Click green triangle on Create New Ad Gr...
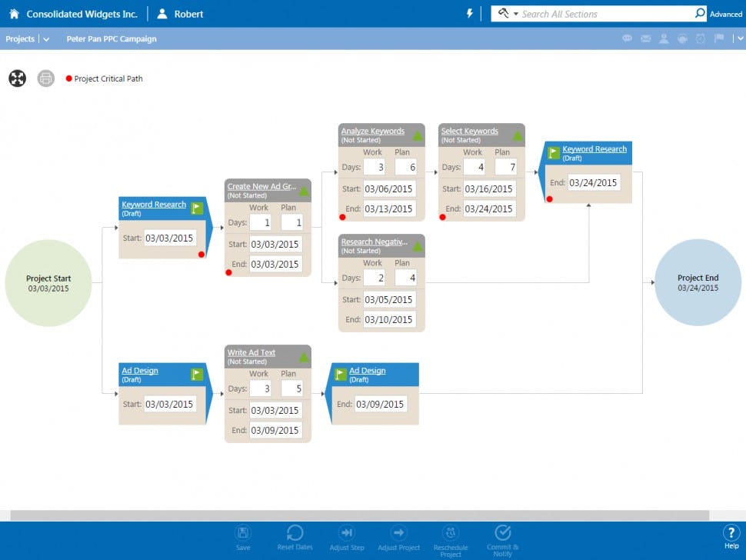This screenshot has width=746, height=560. tap(304, 192)
